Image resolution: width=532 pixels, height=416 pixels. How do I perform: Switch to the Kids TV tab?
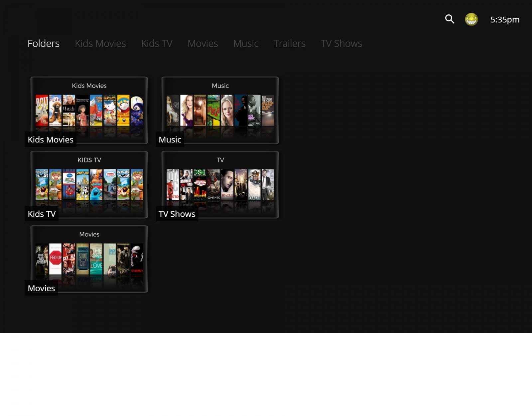[156, 43]
